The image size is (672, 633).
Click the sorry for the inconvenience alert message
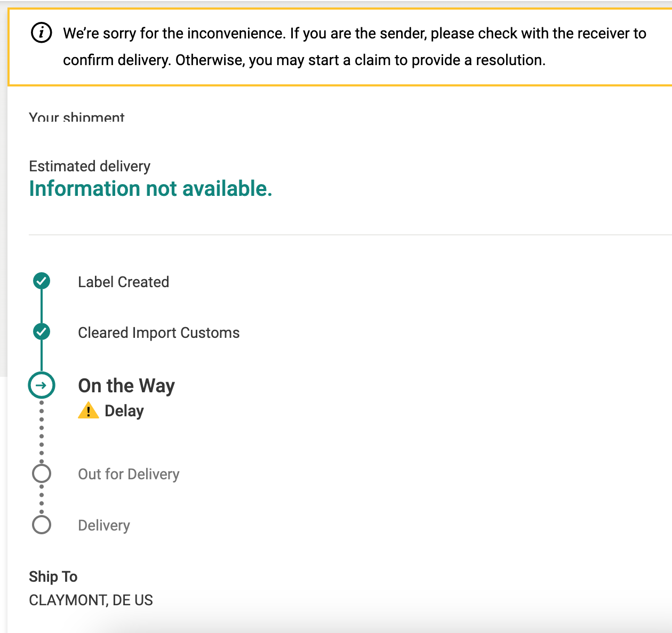pos(354,46)
